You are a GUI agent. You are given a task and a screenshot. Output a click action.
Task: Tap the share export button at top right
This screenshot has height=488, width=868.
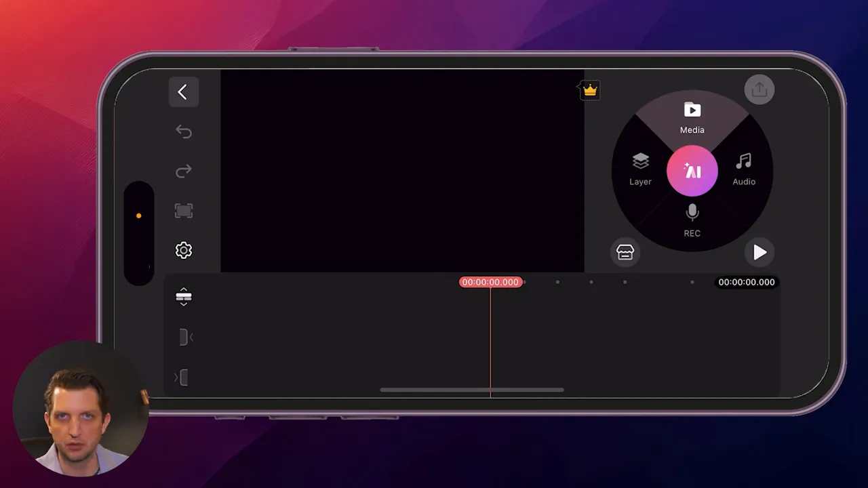point(759,89)
